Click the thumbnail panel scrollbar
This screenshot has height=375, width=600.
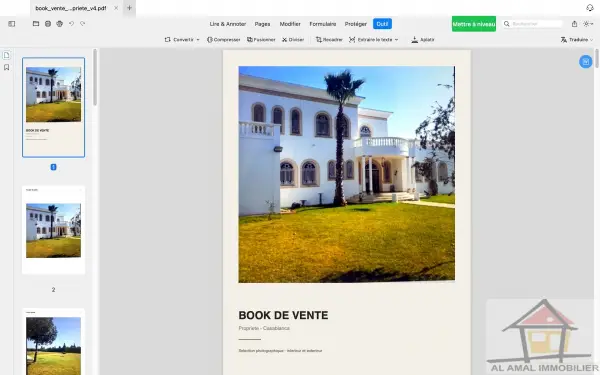tap(95, 77)
